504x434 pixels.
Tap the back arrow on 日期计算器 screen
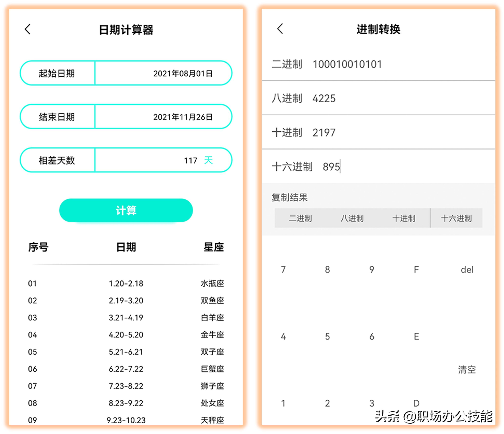coord(28,29)
